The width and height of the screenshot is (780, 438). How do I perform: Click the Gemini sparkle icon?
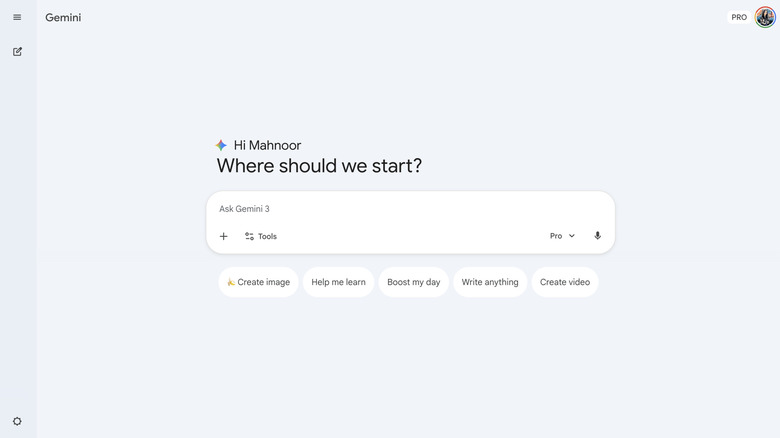tap(221, 145)
